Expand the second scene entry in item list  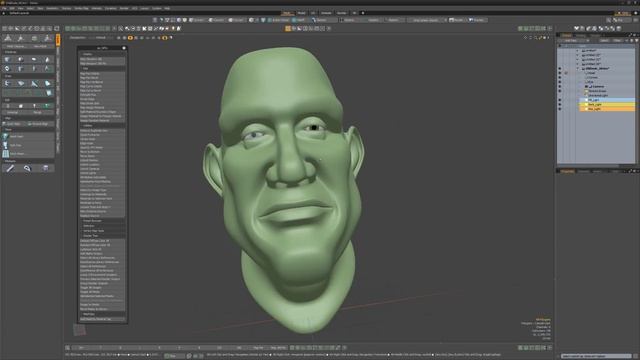point(578,55)
